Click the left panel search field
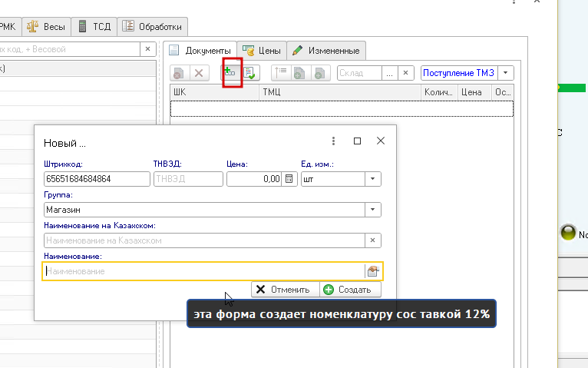The width and height of the screenshot is (588, 368). [x=70, y=49]
